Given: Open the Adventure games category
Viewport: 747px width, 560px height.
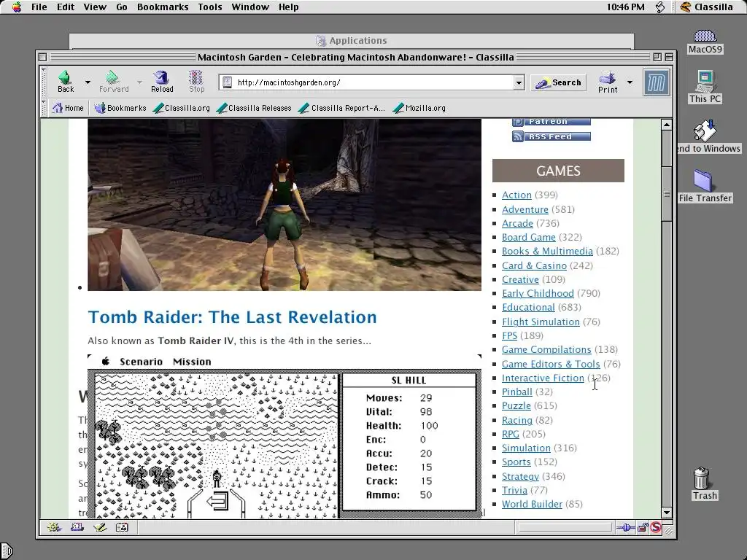Looking at the screenshot, I should coord(525,209).
